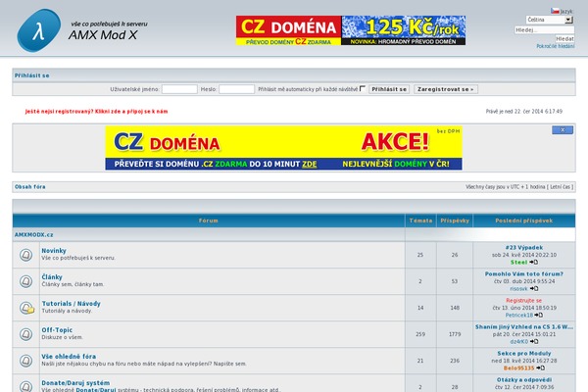Click the Příspěvky column header
The image size is (588, 392).
455,220
